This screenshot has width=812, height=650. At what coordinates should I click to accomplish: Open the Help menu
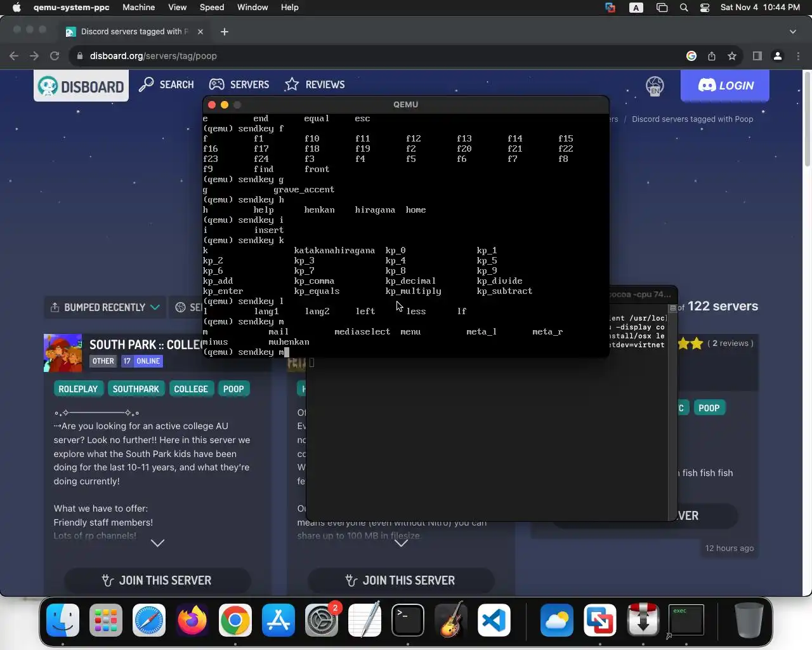click(x=289, y=8)
